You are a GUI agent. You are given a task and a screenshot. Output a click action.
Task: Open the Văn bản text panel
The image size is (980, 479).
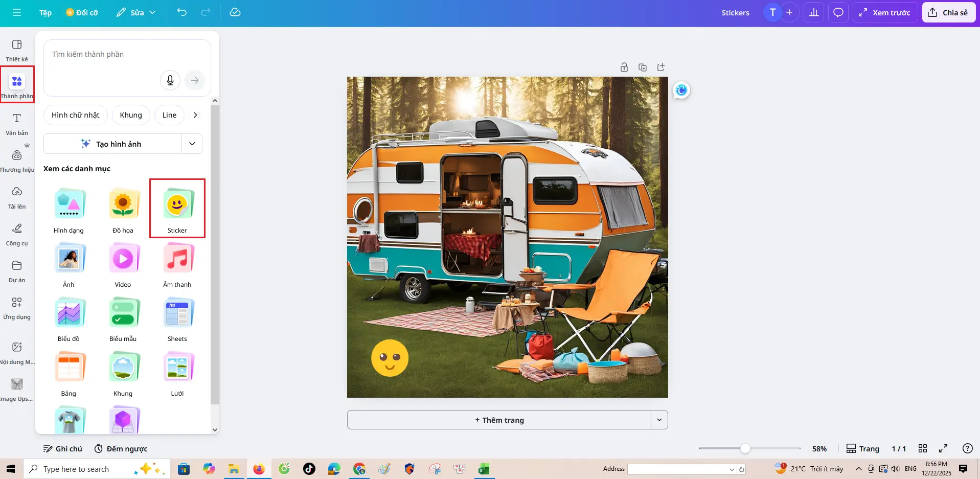click(x=17, y=124)
